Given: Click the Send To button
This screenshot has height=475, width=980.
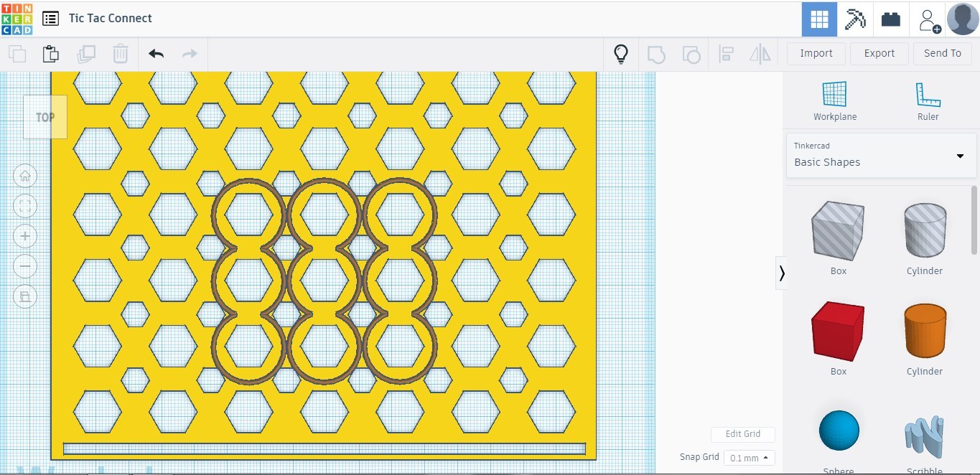Looking at the screenshot, I should [943, 53].
